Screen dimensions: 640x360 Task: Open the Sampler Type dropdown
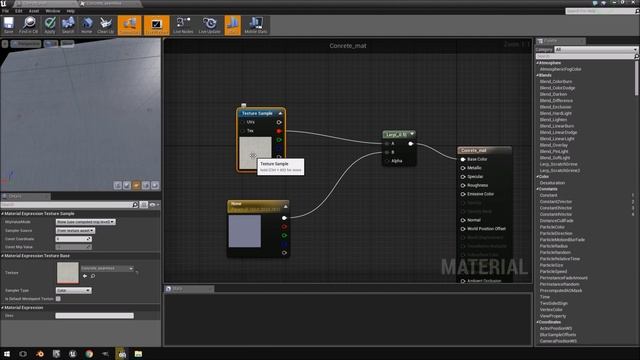73,290
